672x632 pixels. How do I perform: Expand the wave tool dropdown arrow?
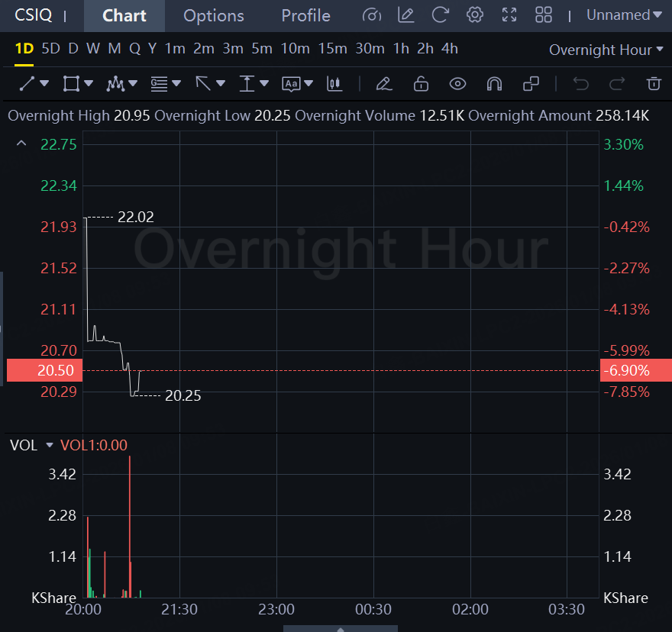(133, 83)
